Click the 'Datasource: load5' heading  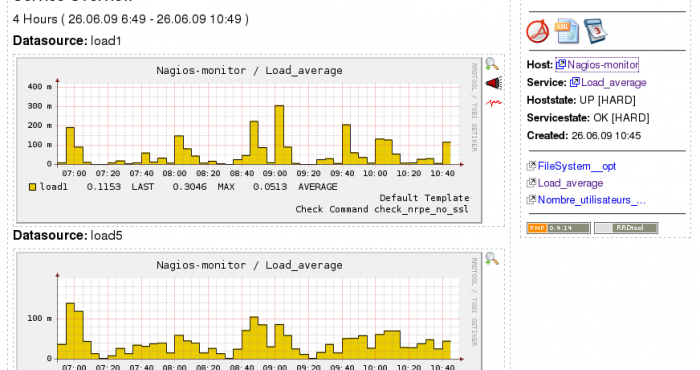(x=67, y=235)
